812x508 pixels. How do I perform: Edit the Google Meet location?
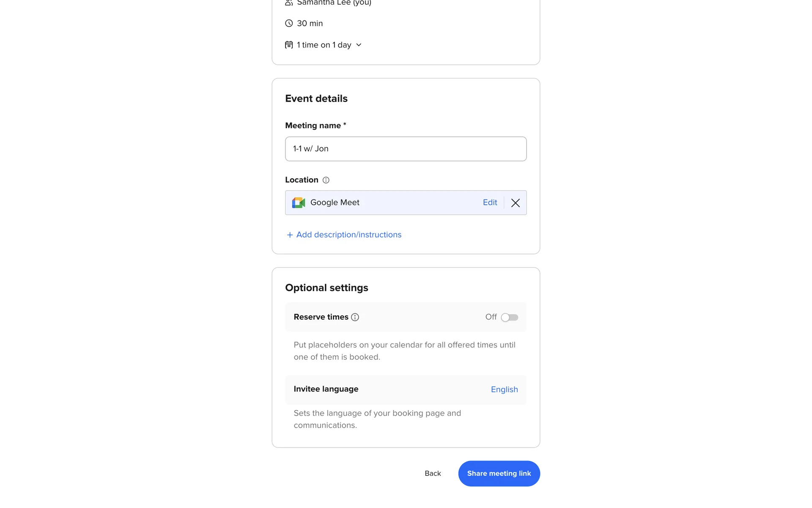coord(490,202)
